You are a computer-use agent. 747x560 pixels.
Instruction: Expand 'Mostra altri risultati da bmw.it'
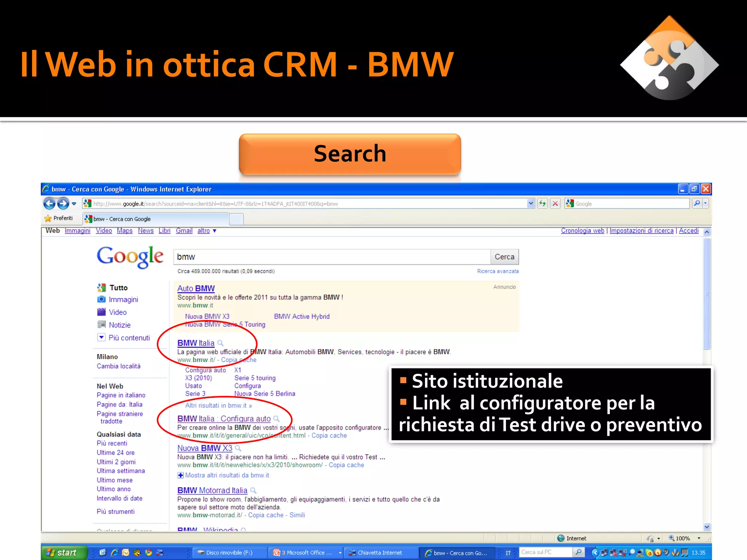point(223,475)
